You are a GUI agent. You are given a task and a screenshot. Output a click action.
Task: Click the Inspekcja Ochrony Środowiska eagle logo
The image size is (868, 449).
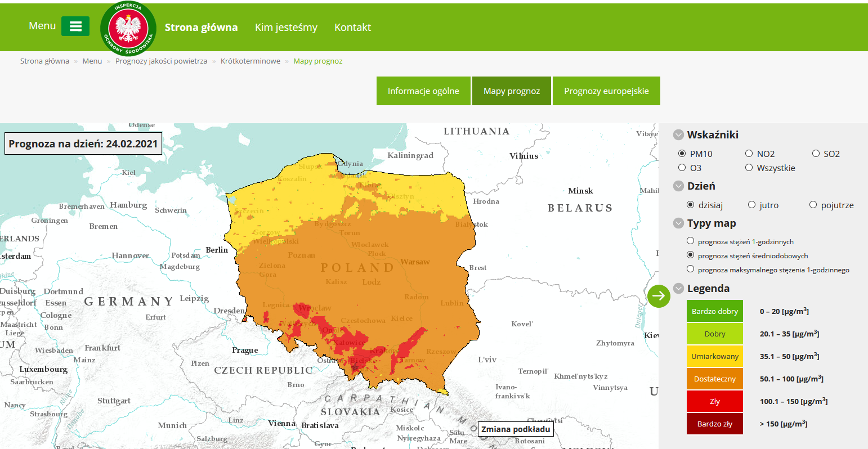coord(128,28)
